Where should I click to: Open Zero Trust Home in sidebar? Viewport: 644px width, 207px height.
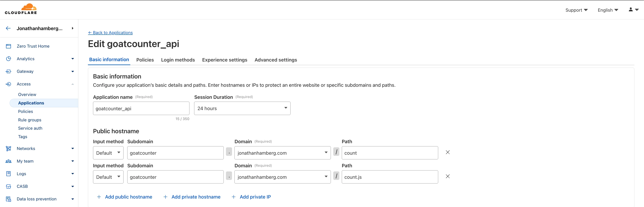pos(33,46)
